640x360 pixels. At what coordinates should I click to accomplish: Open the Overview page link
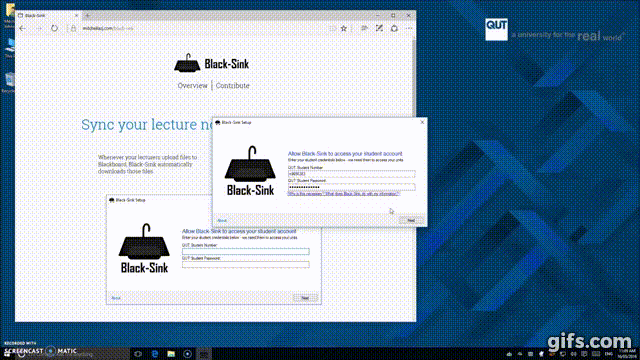click(192, 86)
